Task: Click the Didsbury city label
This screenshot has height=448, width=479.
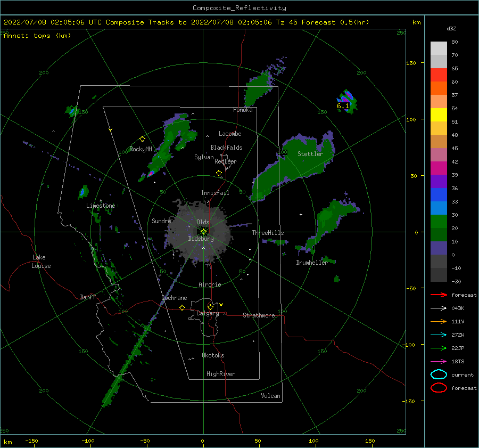Action: (x=201, y=239)
